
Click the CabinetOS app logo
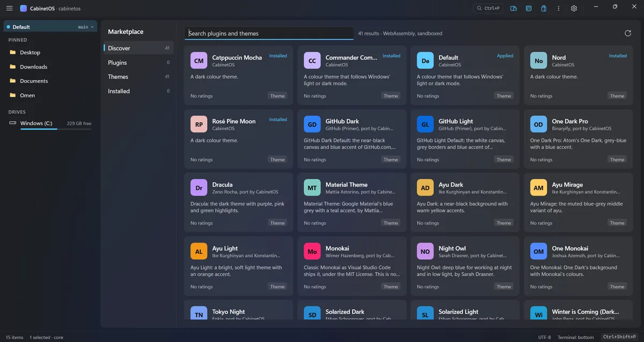tap(23, 8)
